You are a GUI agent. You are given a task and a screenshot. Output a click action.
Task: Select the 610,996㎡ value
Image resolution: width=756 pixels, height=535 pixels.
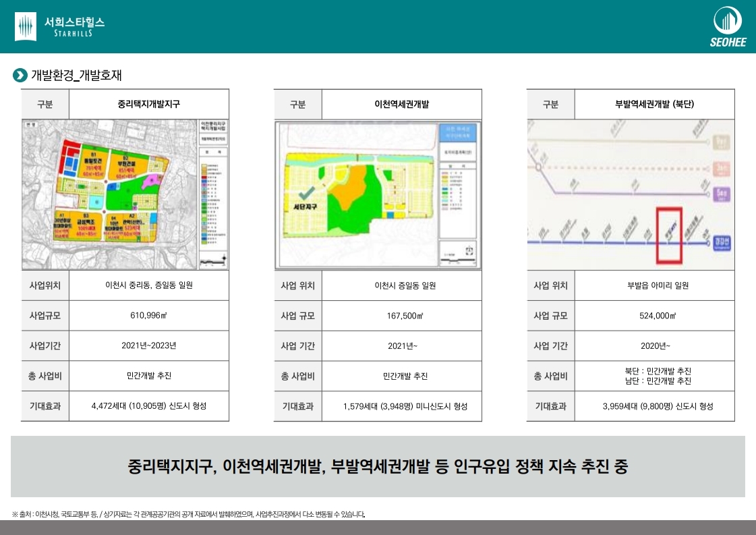tap(148, 316)
